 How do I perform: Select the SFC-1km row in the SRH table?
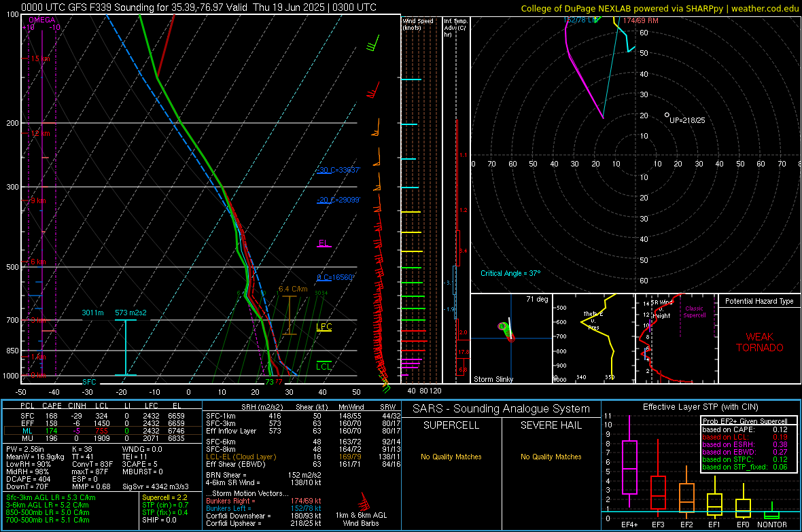click(x=304, y=416)
